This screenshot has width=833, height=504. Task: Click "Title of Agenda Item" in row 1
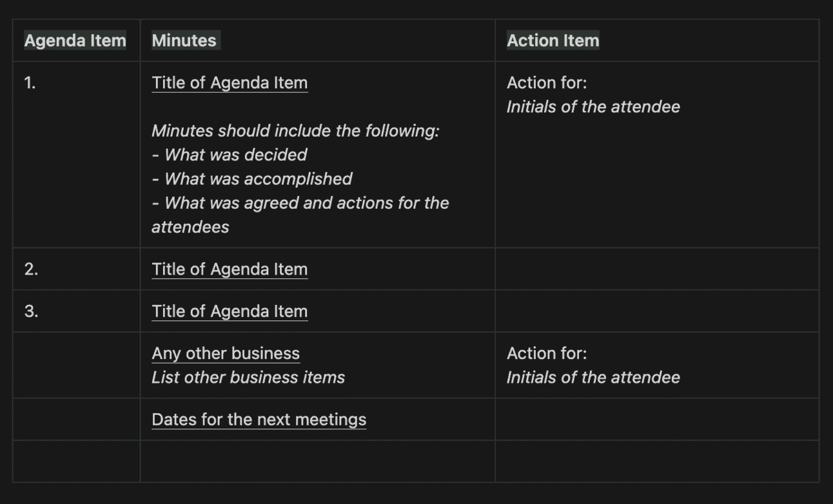click(x=230, y=83)
